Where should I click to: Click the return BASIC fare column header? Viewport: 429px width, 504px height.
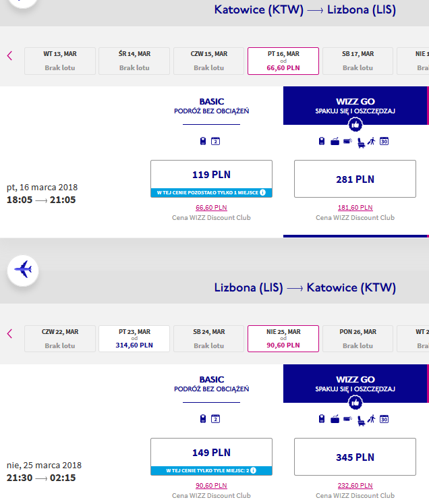coord(211,384)
